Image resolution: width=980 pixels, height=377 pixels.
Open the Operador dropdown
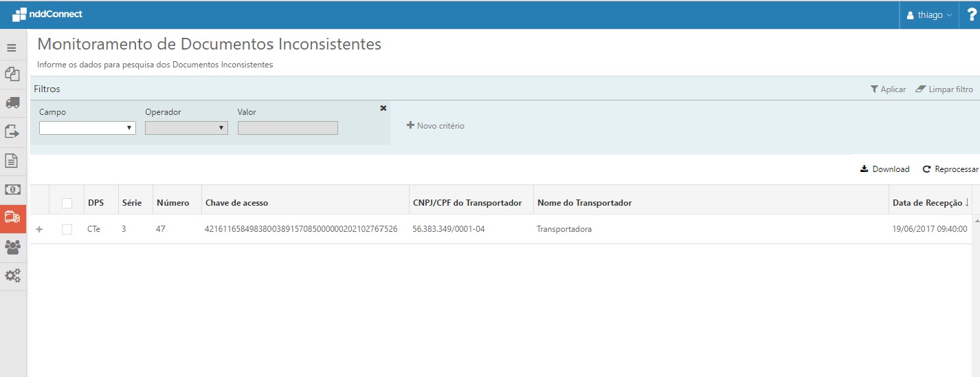186,128
